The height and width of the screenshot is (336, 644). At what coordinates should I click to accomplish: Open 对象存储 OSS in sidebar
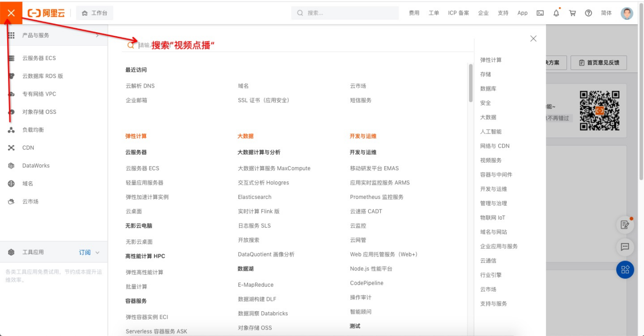pyautogui.click(x=39, y=112)
